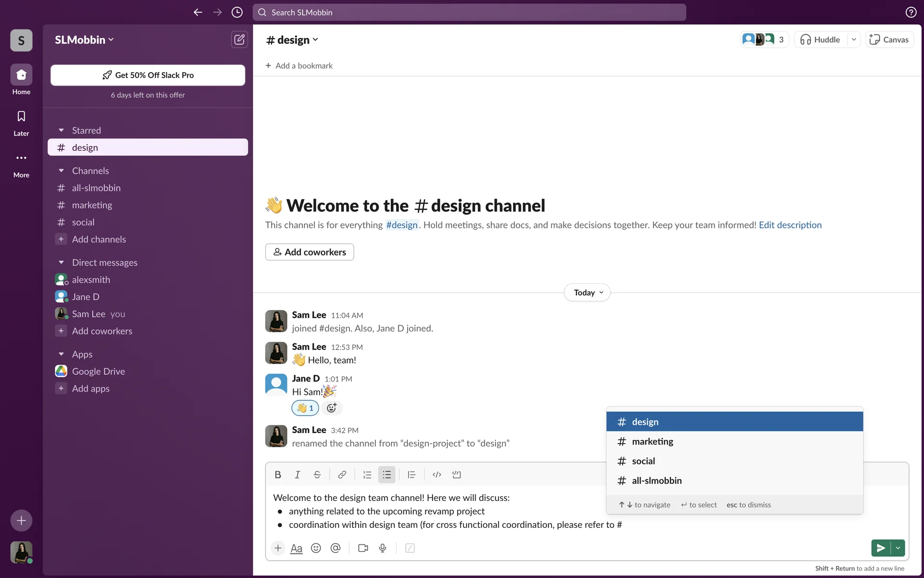Viewport: 924px width, 578px height.
Task: Toggle bold formatting in composer
Action: pos(278,474)
